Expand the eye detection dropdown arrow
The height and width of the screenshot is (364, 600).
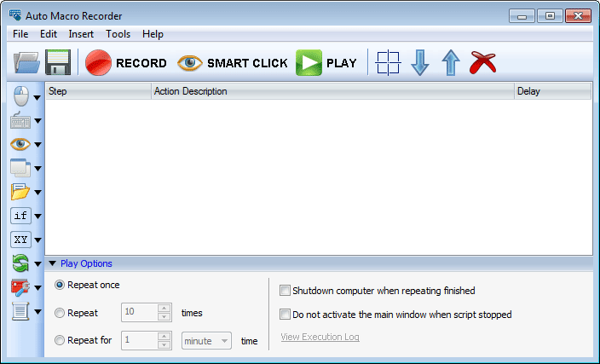coord(37,145)
